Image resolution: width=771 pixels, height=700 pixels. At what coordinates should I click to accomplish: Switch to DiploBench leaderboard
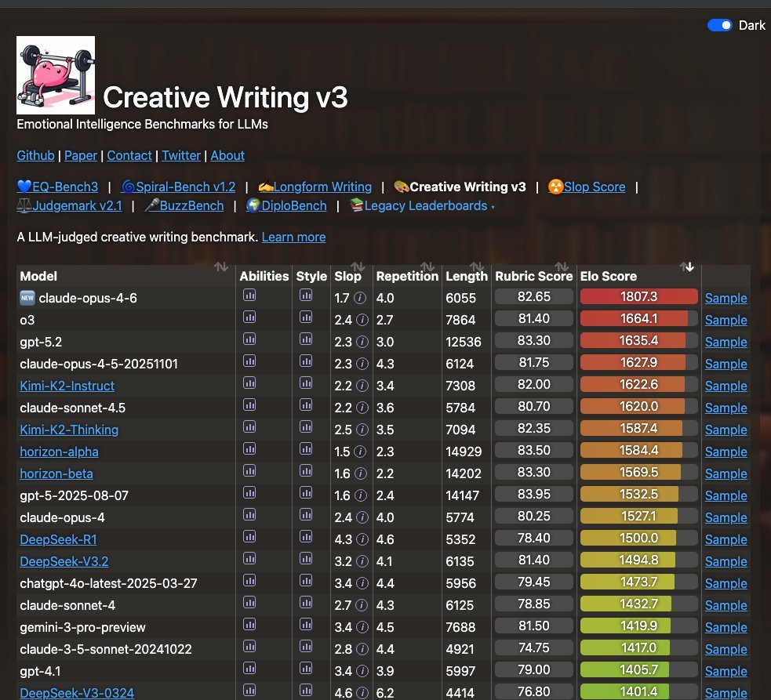[286, 206]
